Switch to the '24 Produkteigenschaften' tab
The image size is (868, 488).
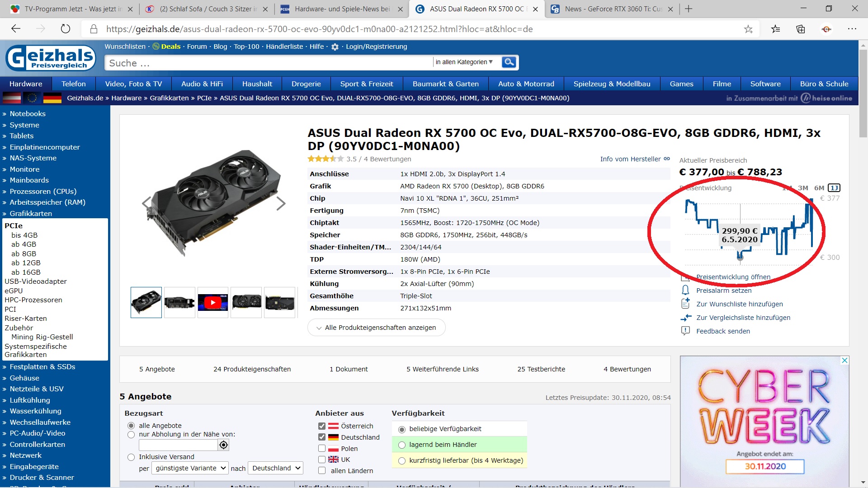pyautogui.click(x=252, y=369)
